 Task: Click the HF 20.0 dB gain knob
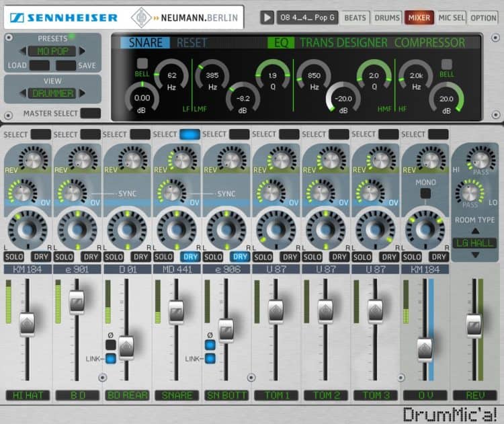(x=446, y=98)
